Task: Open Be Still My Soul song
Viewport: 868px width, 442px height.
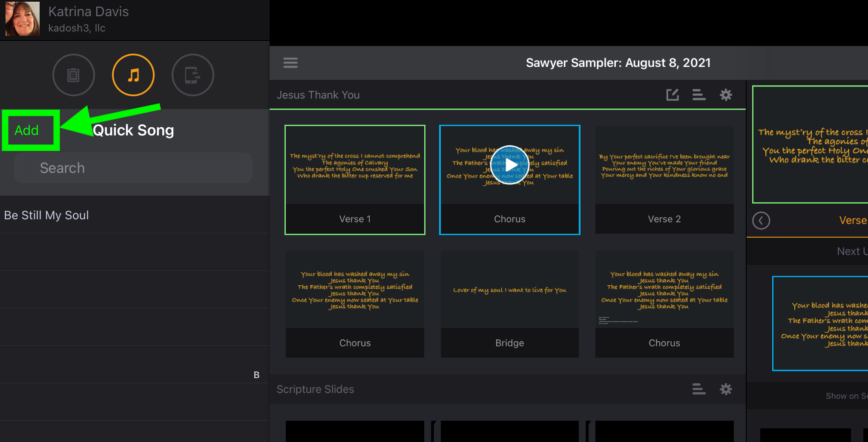Action: coord(135,215)
